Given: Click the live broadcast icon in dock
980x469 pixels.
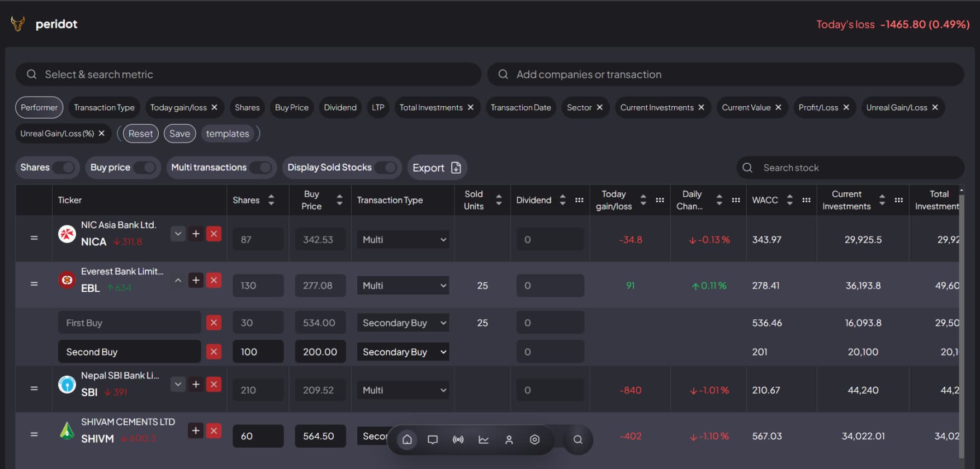Looking at the screenshot, I should [458, 439].
